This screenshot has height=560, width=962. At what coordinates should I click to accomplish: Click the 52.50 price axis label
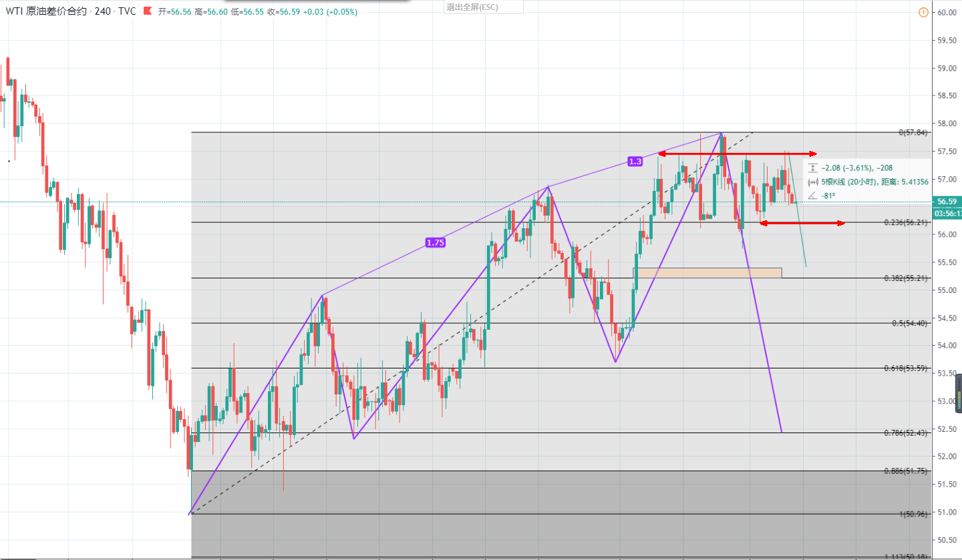(x=947, y=429)
